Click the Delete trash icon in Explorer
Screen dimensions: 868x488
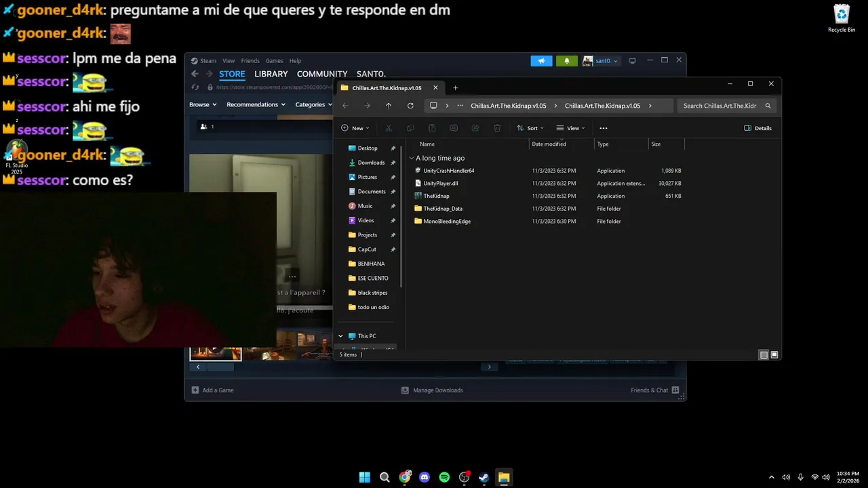497,128
